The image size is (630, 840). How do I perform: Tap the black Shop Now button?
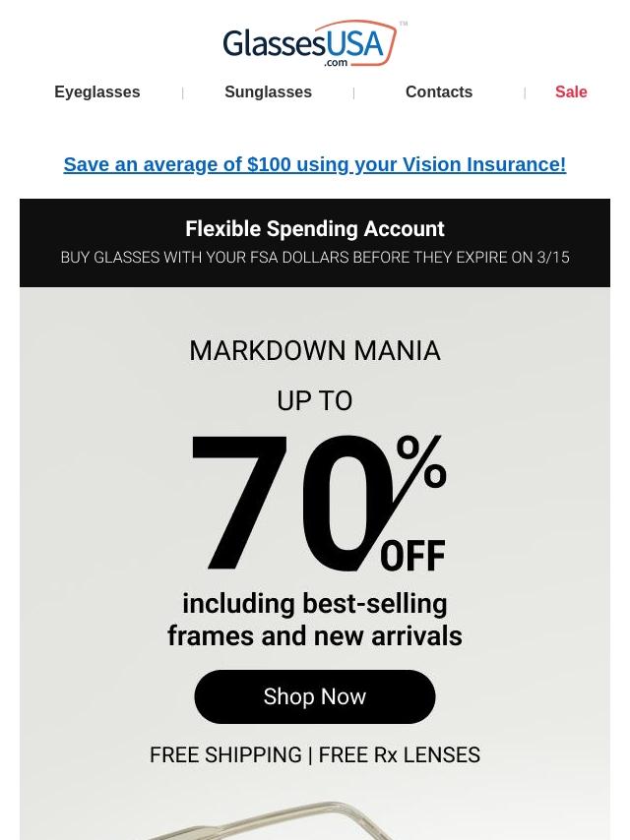tap(315, 696)
